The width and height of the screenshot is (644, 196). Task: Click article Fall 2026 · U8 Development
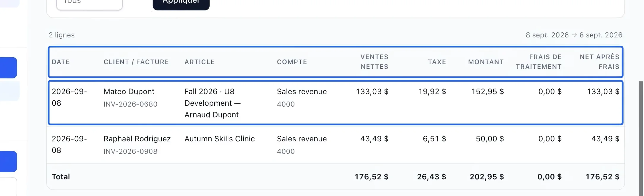tap(213, 97)
